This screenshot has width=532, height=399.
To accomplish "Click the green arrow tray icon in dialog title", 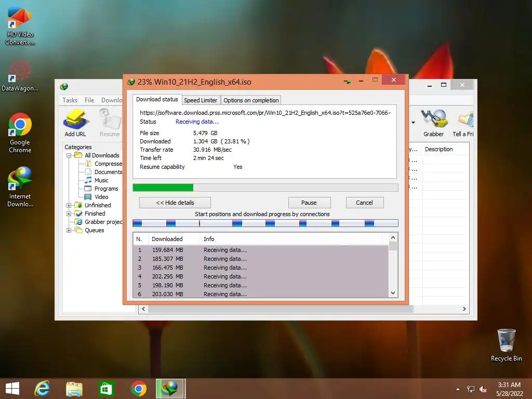I will pos(348,82).
